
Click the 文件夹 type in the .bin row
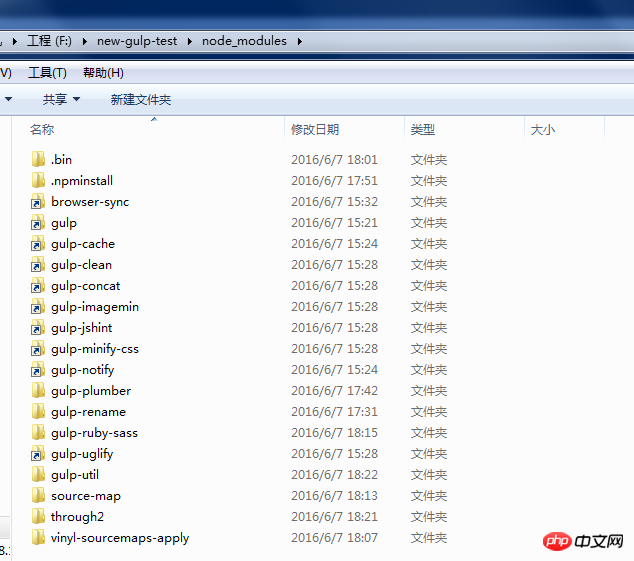(429, 160)
